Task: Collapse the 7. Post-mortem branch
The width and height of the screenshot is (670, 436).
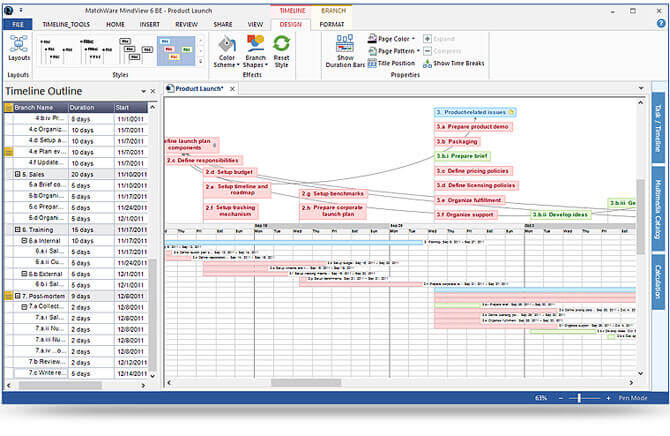Action: point(18,296)
